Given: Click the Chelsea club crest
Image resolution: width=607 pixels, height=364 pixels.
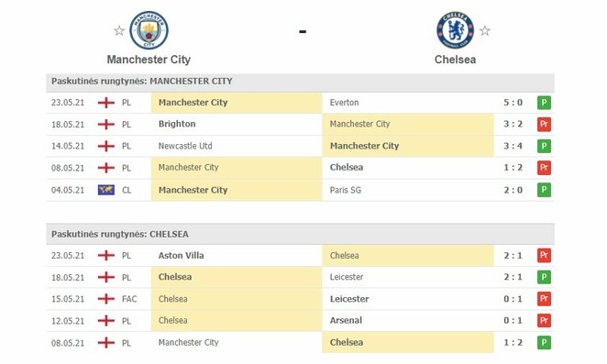Looking at the screenshot, I should (455, 30).
